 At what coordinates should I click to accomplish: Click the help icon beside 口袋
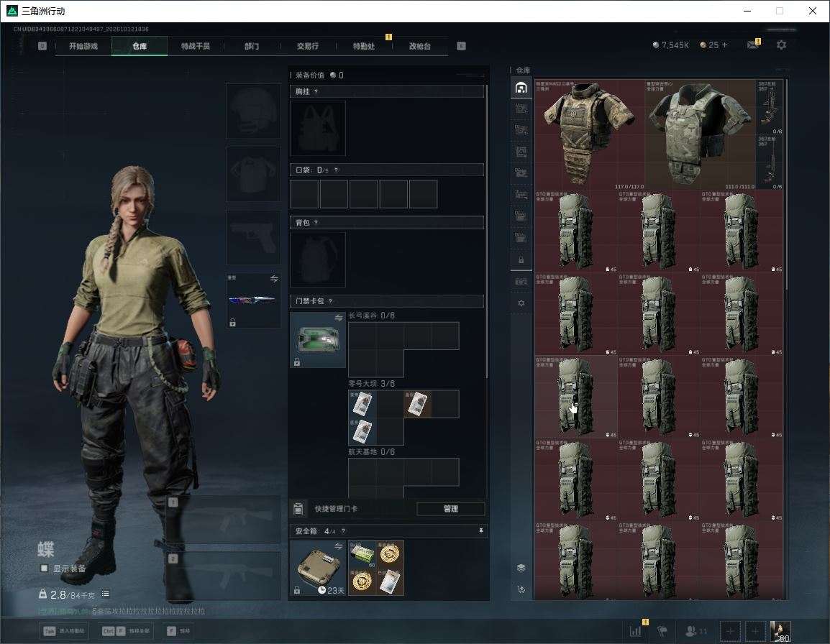336,170
